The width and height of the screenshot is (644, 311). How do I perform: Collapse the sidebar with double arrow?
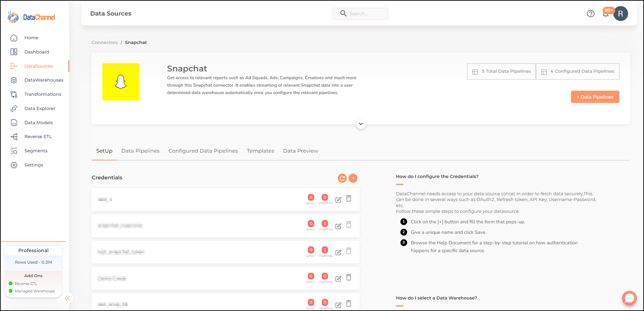(67, 298)
